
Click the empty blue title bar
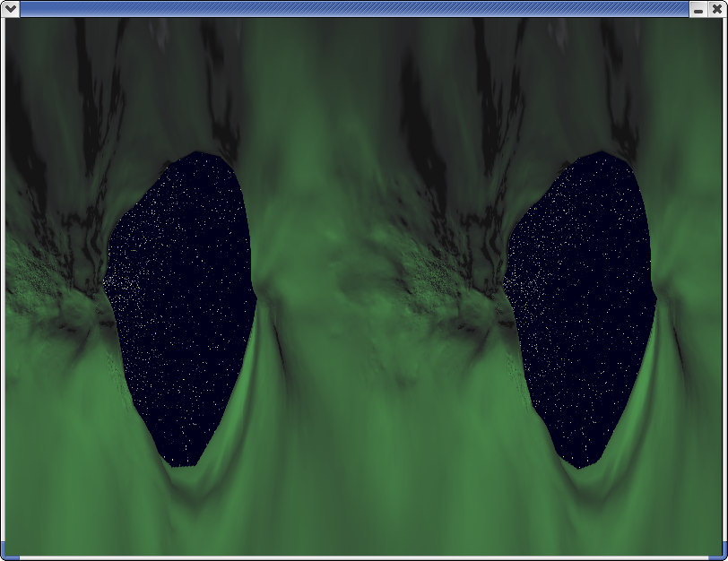pyautogui.click(x=359, y=8)
